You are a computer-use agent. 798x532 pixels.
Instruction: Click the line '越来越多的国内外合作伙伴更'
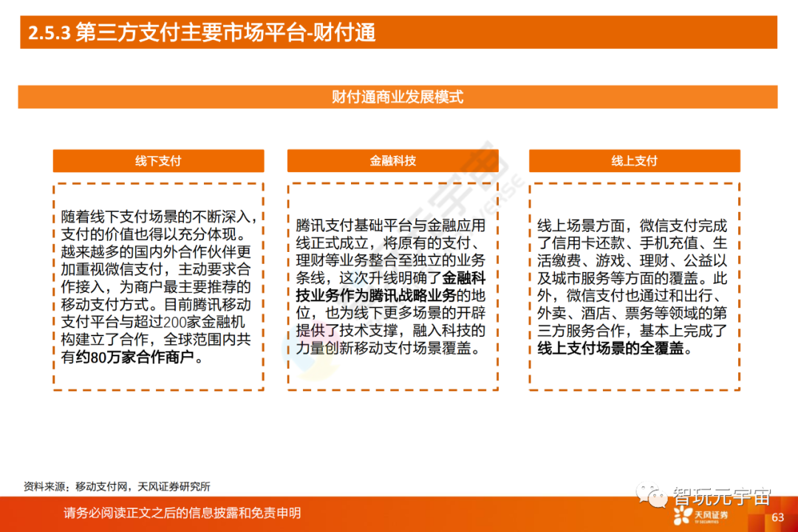click(x=156, y=251)
